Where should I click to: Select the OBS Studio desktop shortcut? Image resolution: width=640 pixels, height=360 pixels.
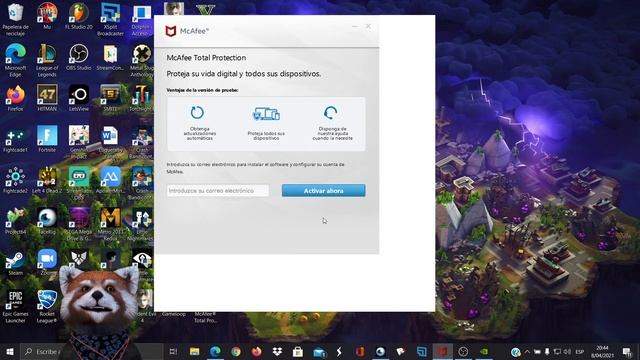pyautogui.click(x=79, y=57)
